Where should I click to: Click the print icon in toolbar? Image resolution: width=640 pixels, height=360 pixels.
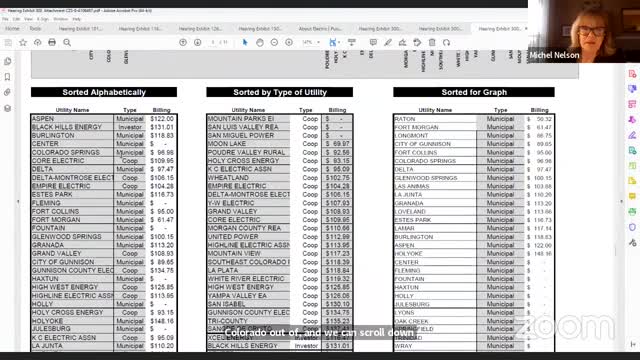point(52,42)
